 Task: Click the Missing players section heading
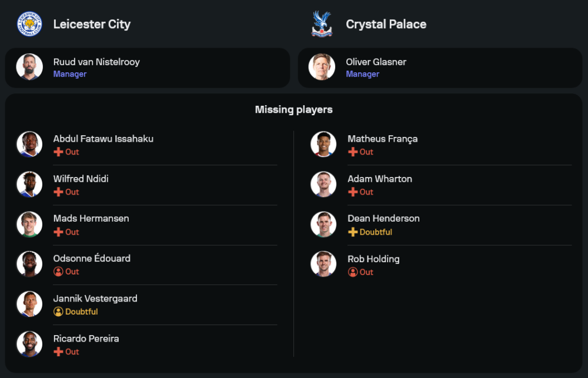293,109
